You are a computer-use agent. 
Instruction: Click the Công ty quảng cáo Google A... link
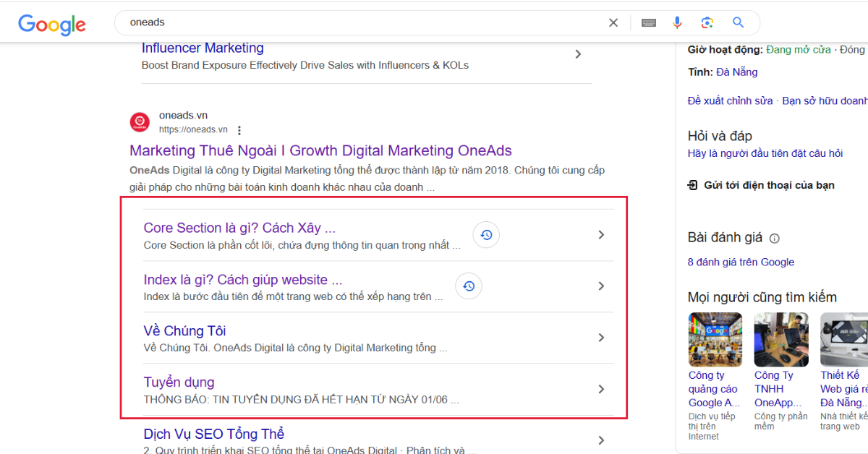point(715,389)
